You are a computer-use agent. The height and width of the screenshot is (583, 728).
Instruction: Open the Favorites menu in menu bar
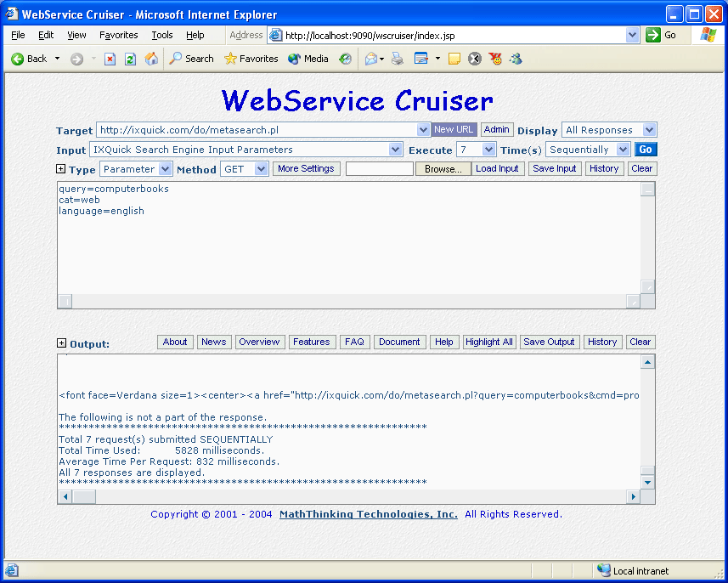point(118,35)
